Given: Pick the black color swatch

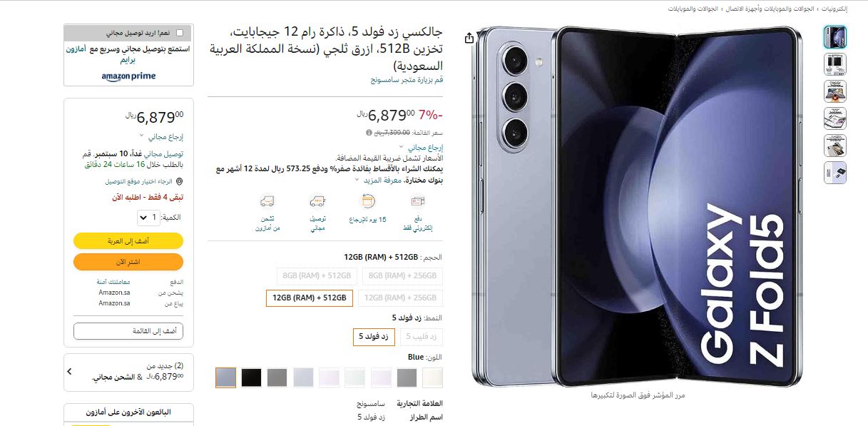Looking at the screenshot, I should [251, 377].
